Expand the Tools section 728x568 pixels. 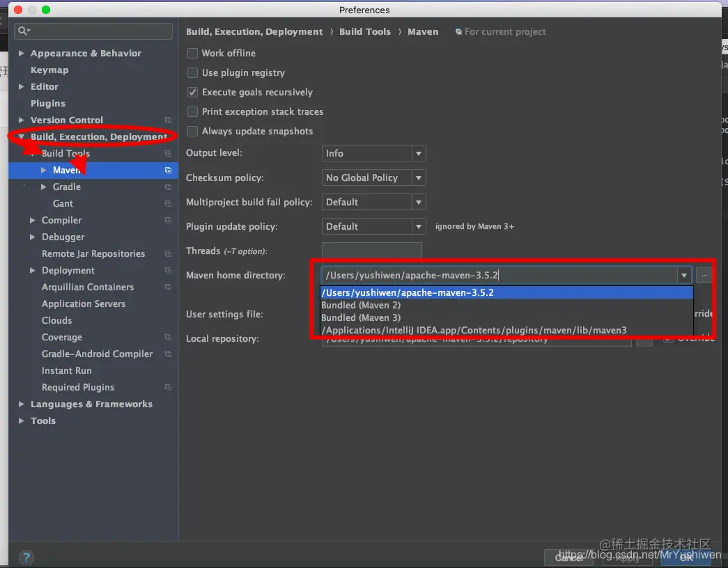tap(22, 421)
